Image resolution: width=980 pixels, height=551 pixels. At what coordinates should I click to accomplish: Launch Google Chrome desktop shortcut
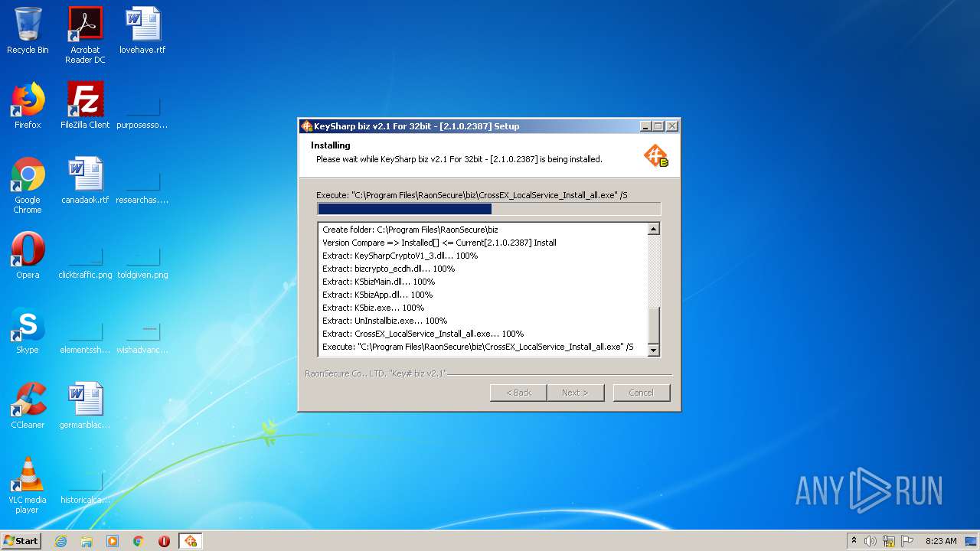[x=28, y=185]
